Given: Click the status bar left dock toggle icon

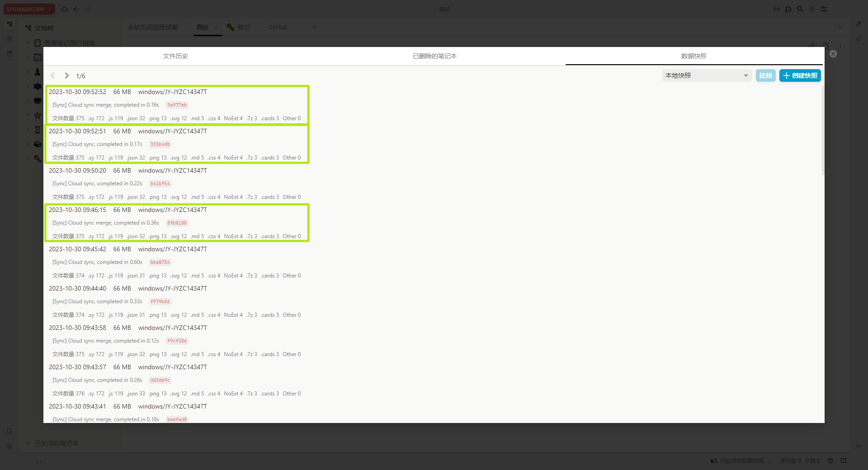Looking at the screenshot, I should (x=39, y=461).
